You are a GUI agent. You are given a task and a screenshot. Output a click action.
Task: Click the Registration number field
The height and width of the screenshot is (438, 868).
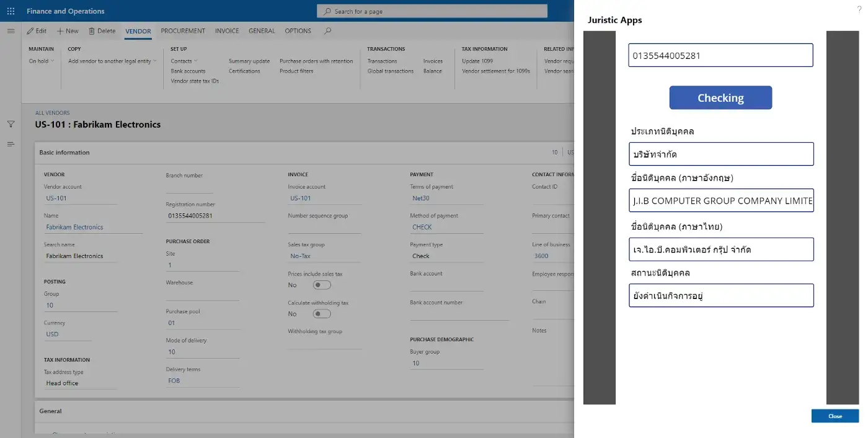pos(215,215)
